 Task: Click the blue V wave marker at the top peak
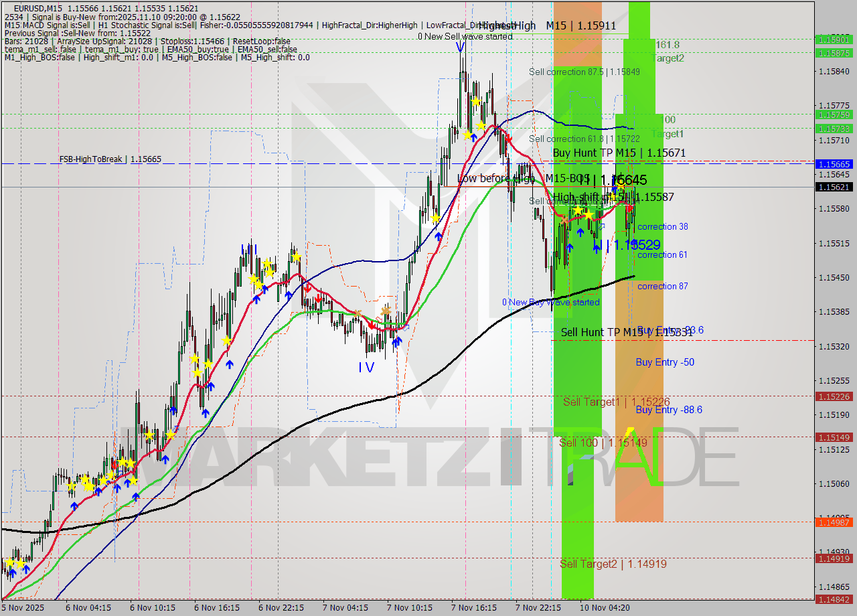coord(460,46)
